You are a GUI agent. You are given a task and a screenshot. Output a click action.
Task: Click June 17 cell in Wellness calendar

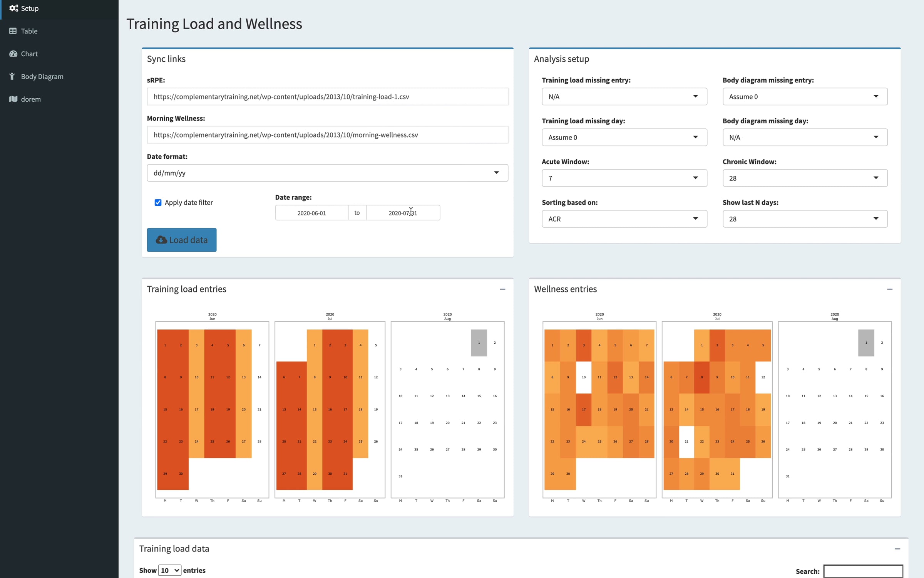(584, 410)
